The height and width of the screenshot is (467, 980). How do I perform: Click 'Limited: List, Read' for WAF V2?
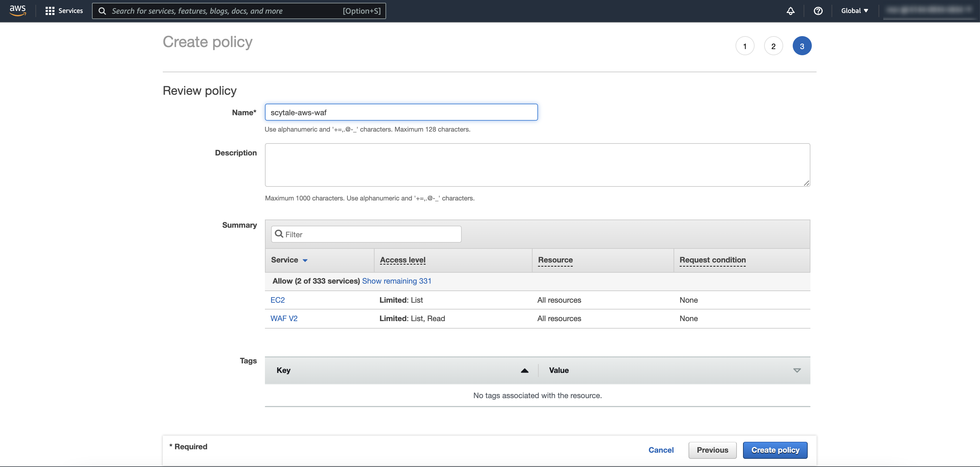click(412, 318)
